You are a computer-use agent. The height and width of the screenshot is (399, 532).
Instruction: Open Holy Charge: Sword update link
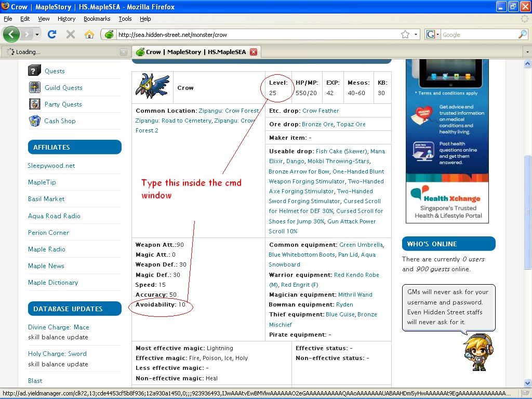point(57,353)
